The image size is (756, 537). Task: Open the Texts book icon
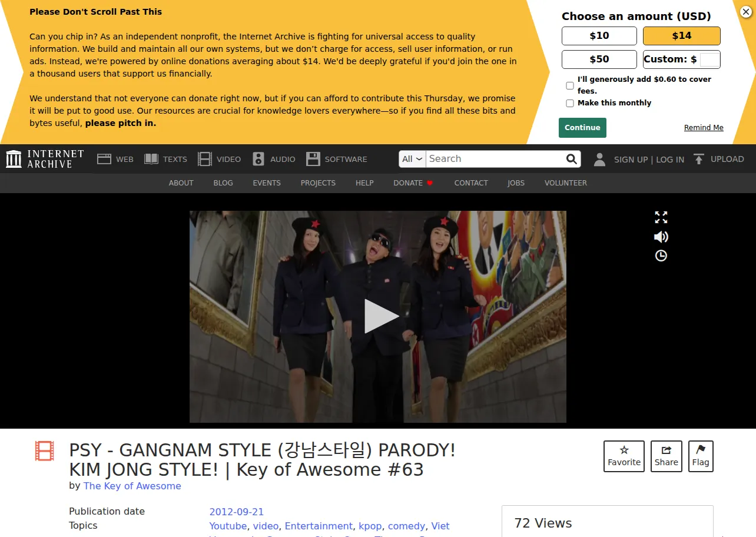tap(151, 159)
